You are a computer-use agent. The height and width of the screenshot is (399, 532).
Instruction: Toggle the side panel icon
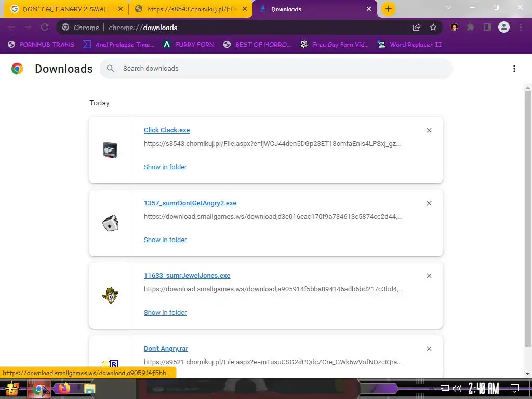[487, 28]
